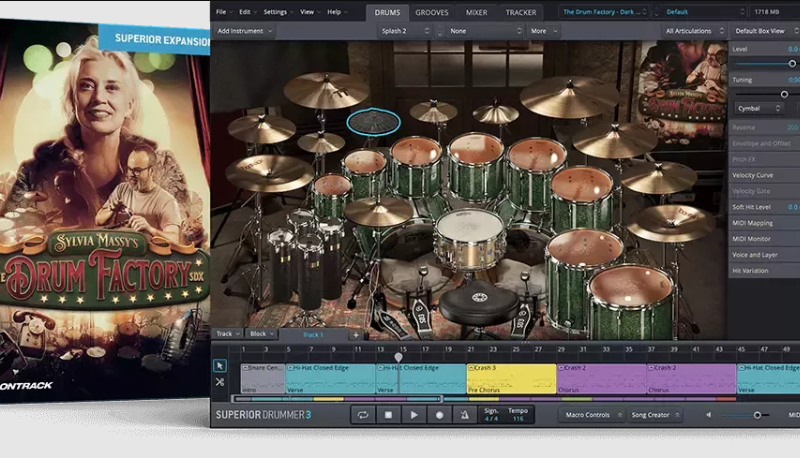Switch to the MIXER tab
The width and height of the screenshot is (800, 458).
(477, 13)
